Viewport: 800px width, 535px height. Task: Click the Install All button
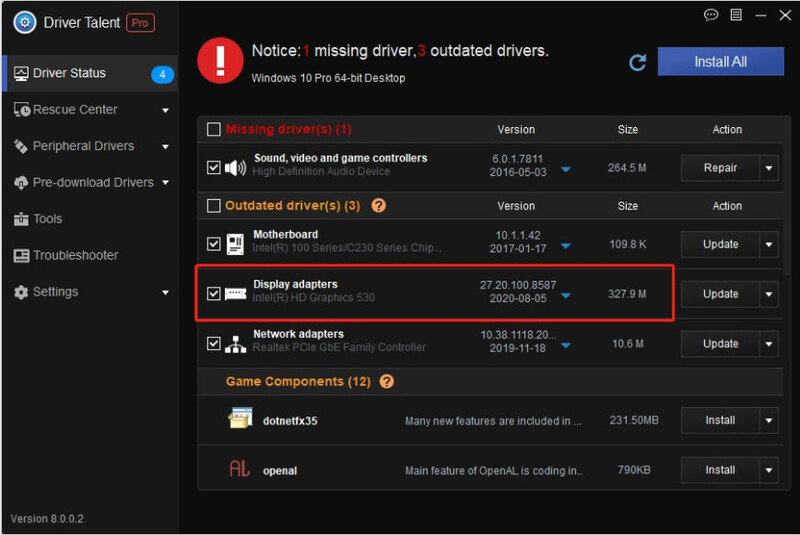point(720,62)
